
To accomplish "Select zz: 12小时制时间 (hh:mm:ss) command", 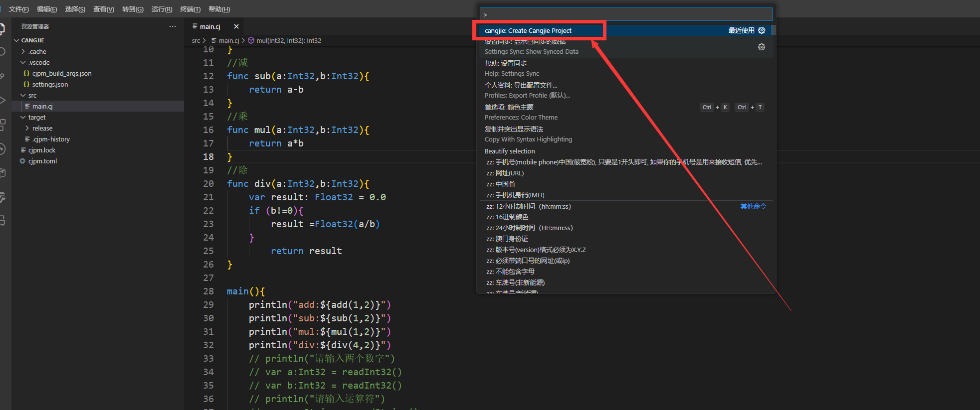I will (x=625, y=206).
